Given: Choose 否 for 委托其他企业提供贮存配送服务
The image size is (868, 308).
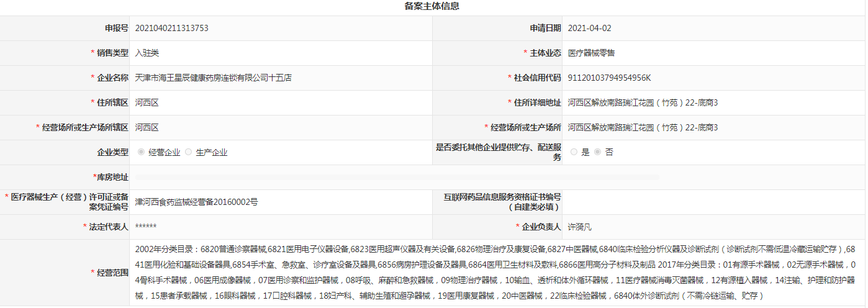Looking at the screenshot, I should pos(597,152).
